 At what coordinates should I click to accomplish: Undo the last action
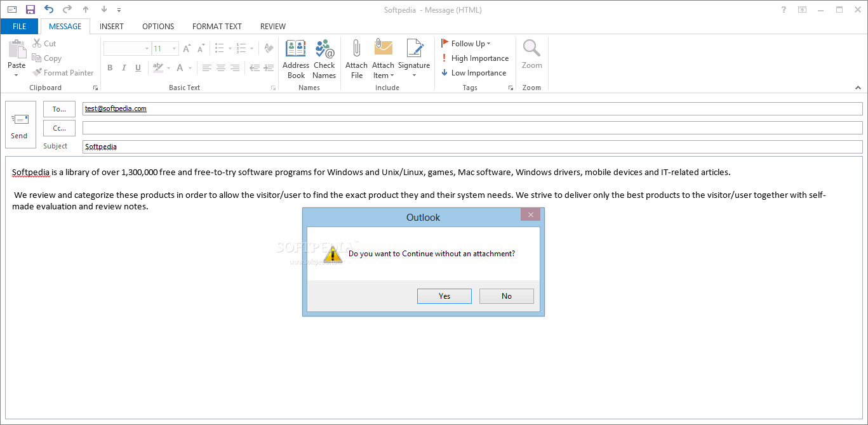coord(49,10)
